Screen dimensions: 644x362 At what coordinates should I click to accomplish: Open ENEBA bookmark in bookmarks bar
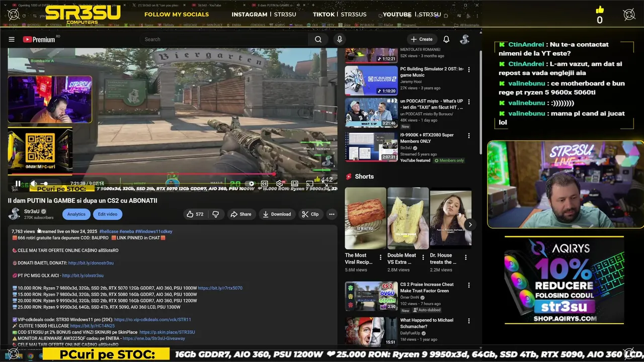(235, 25)
